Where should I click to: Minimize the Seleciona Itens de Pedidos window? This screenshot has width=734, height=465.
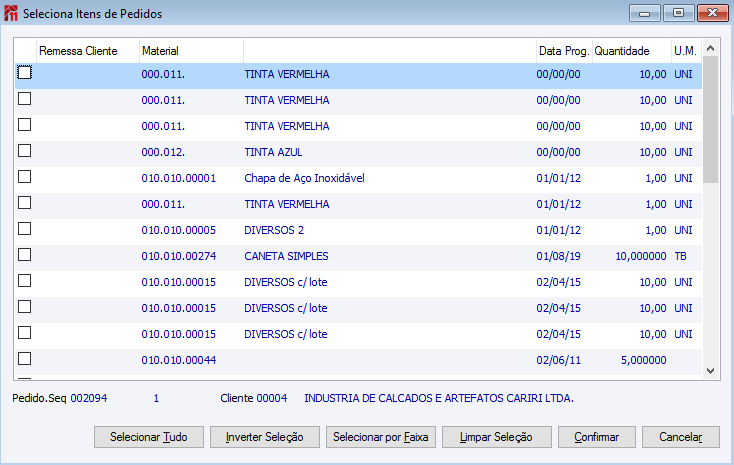pyautogui.click(x=645, y=13)
